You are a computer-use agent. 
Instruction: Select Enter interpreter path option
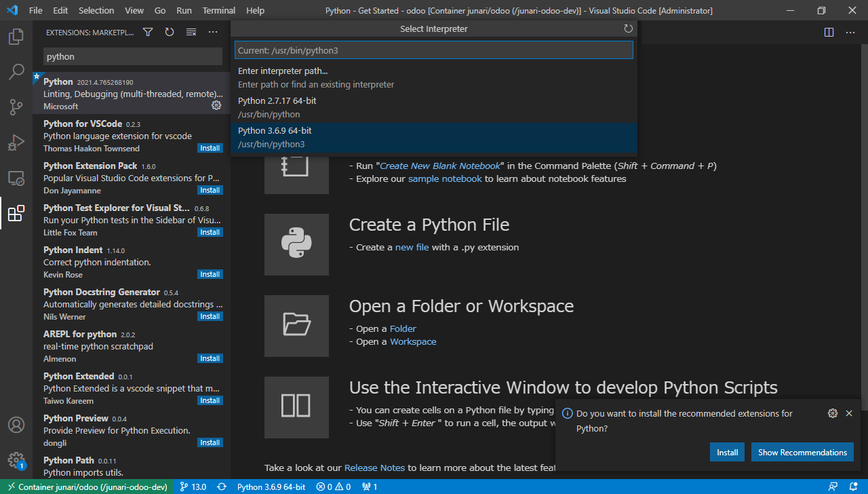click(434, 77)
